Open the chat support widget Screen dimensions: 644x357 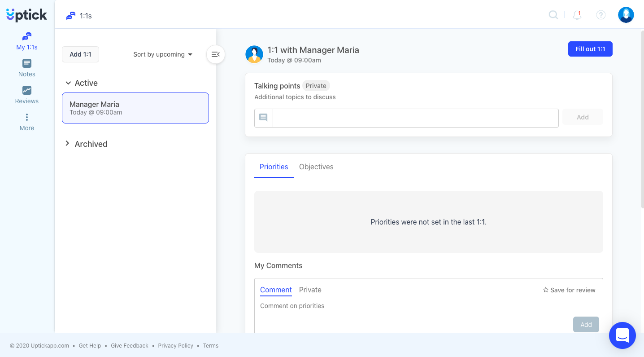(x=622, y=335)
